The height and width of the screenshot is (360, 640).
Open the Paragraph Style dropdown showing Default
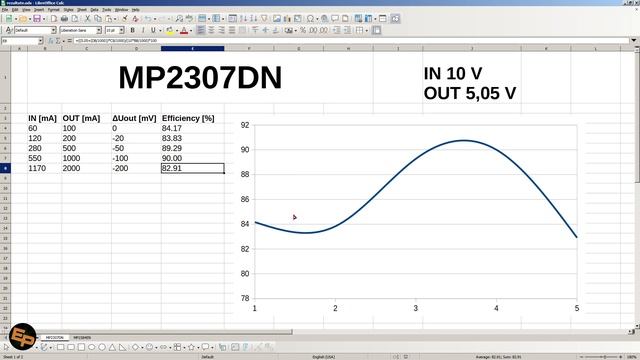(53, 30)
